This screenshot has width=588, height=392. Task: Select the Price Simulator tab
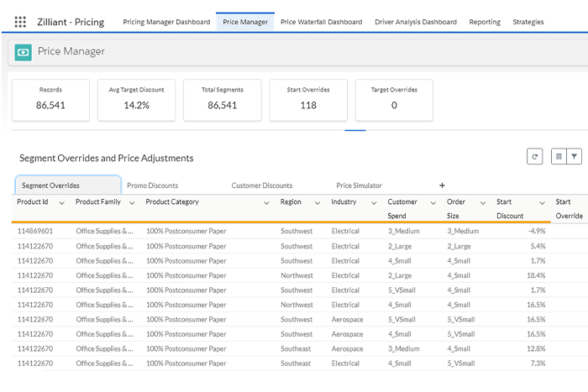point(359,186)
